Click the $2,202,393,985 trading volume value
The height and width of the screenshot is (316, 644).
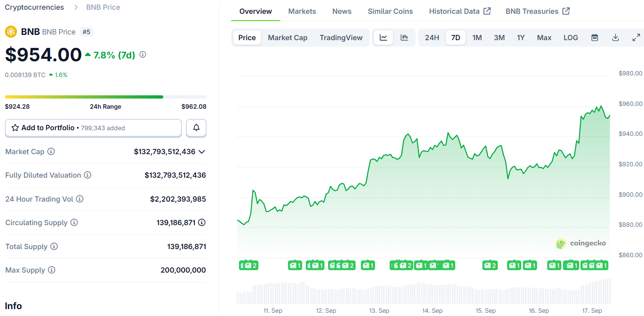[178, 199]
